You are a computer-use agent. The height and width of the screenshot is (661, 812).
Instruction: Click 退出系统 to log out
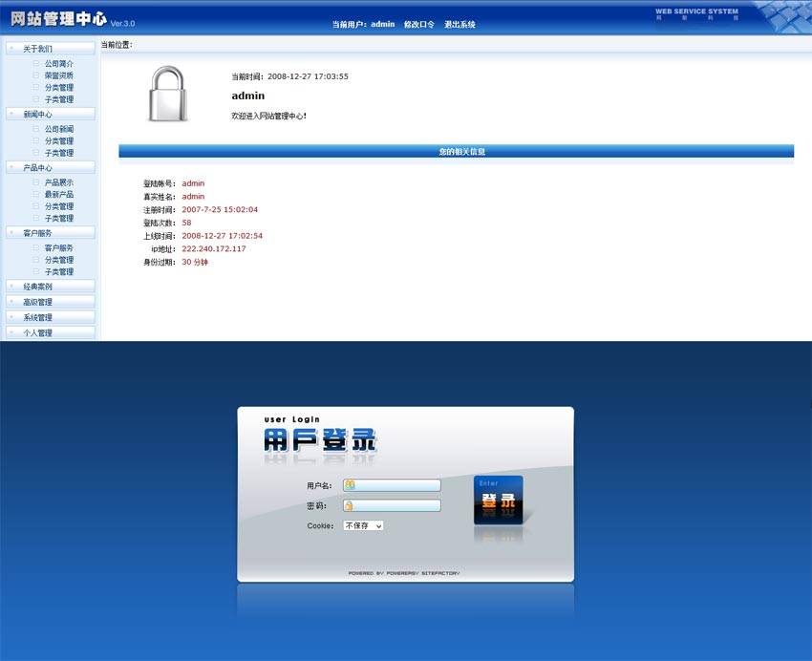459,25
